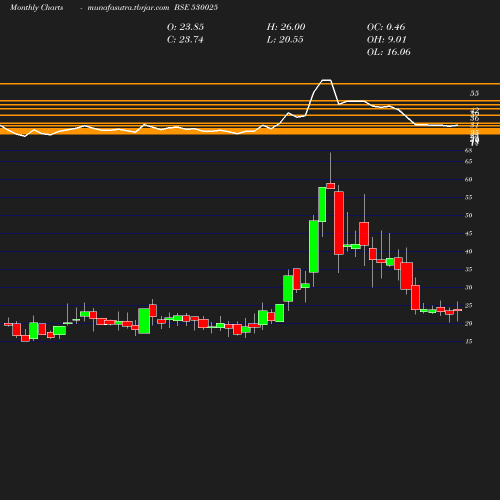Click the munafasutra.tbrjar.com site text
Viewport: 500px width, 500px height.
[x=128, y=8]
